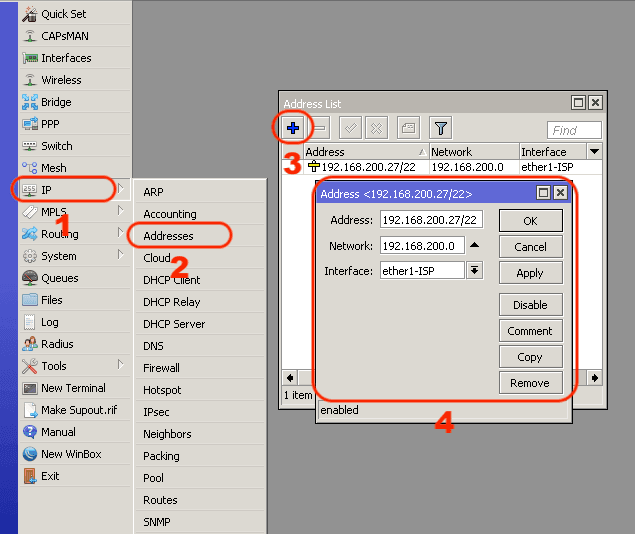Click Disable in Address dialog
This screenshot has height=534, width=635.
pyautogui.click(x=531, y=304)
